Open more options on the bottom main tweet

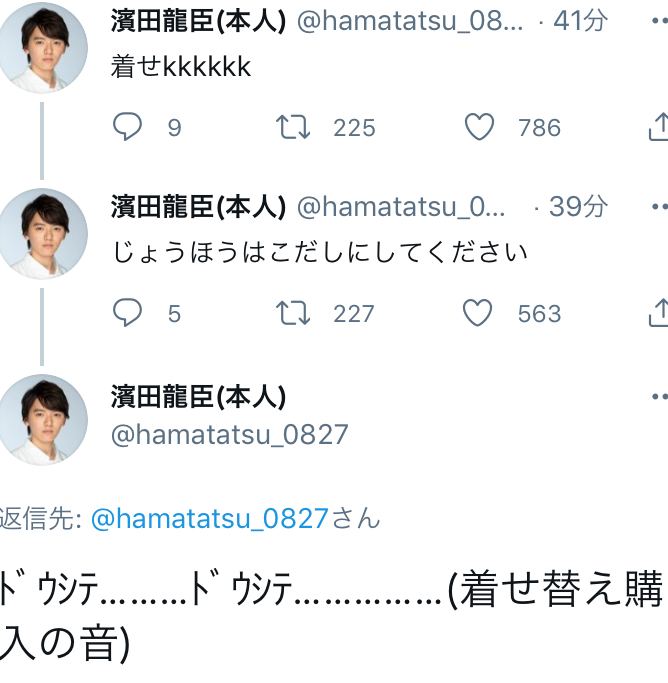658,395
